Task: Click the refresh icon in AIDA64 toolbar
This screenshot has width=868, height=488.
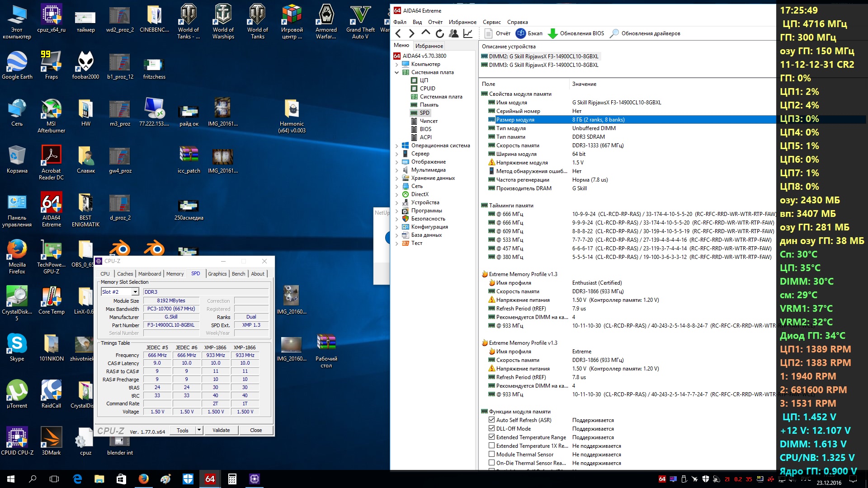Action: point(439,33)
